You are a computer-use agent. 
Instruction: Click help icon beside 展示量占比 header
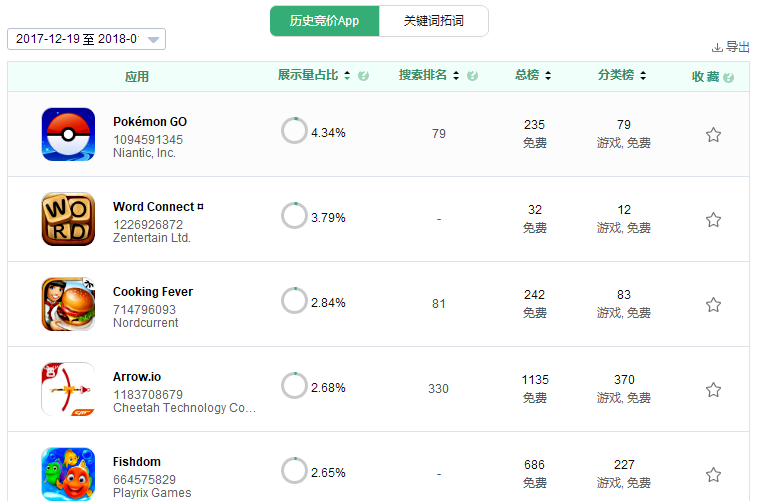363,76
